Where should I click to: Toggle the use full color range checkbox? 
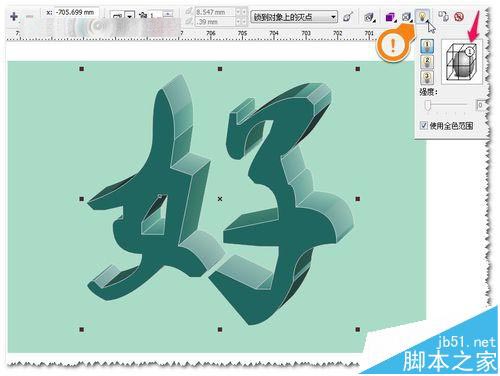tap(424, 125)
